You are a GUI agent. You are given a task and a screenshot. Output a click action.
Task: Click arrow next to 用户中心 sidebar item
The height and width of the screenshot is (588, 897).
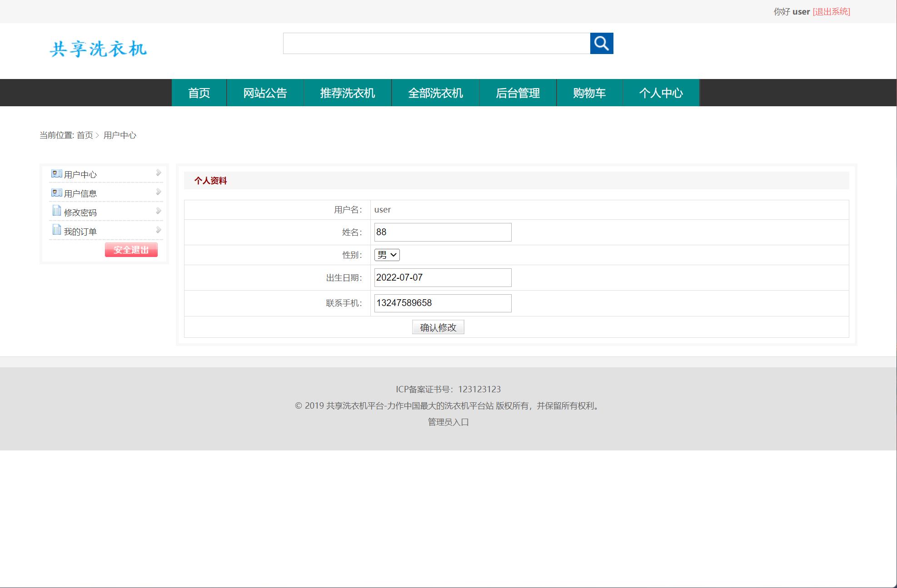click(159, 173)
